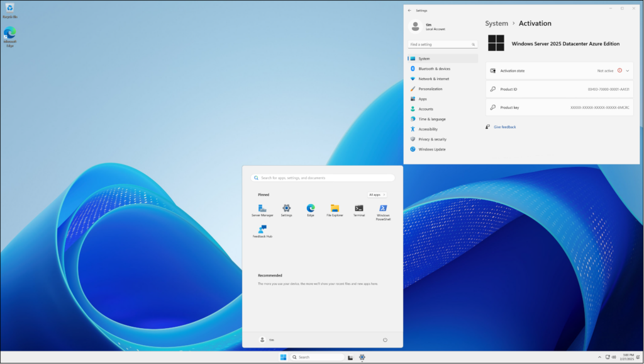Open Privacy & security settings
The image size is (644, 364).
[x=443, y=139]
